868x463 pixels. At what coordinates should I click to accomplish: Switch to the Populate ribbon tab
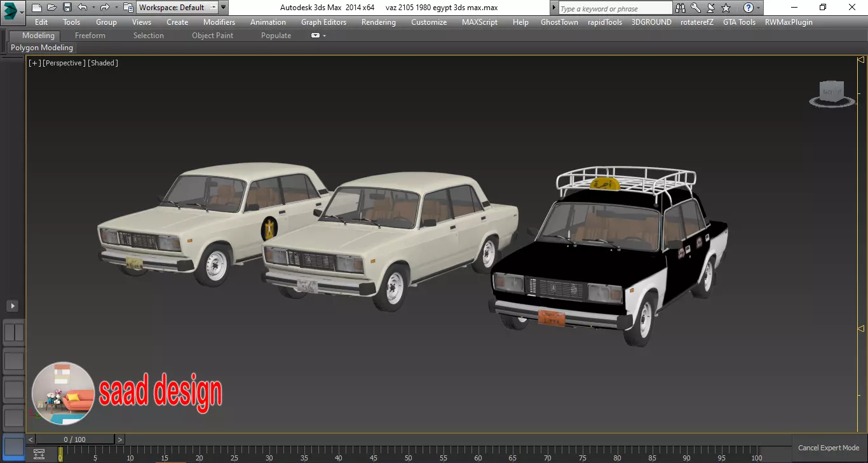276,36
